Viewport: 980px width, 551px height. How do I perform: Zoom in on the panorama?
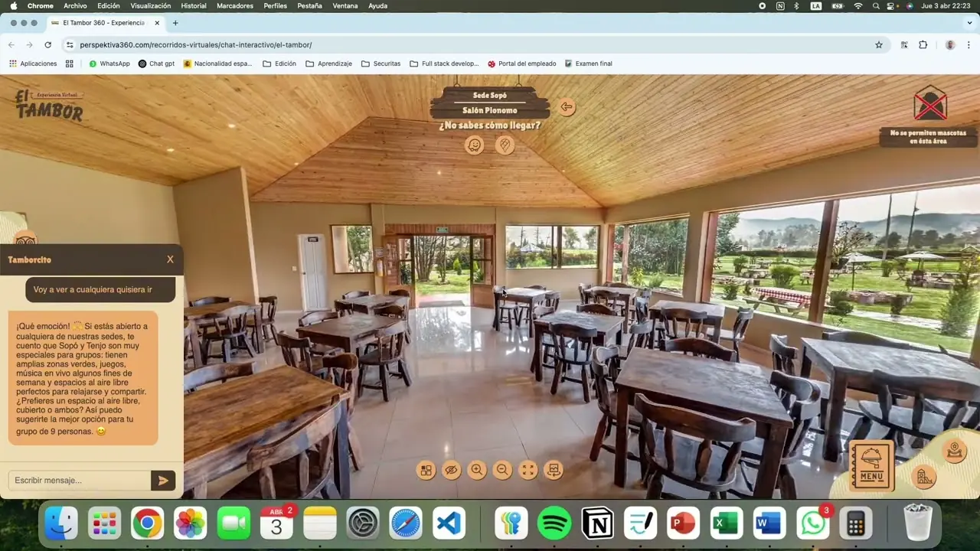477,470
